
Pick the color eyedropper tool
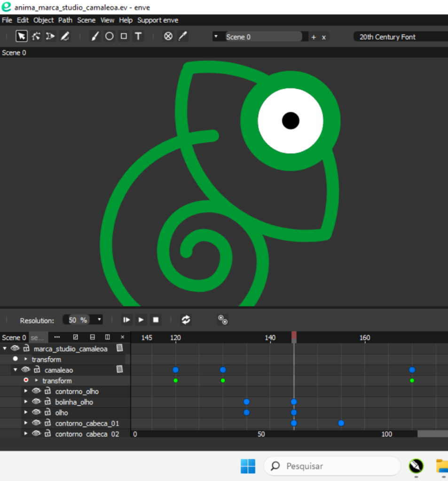click(x=182, y=36)
